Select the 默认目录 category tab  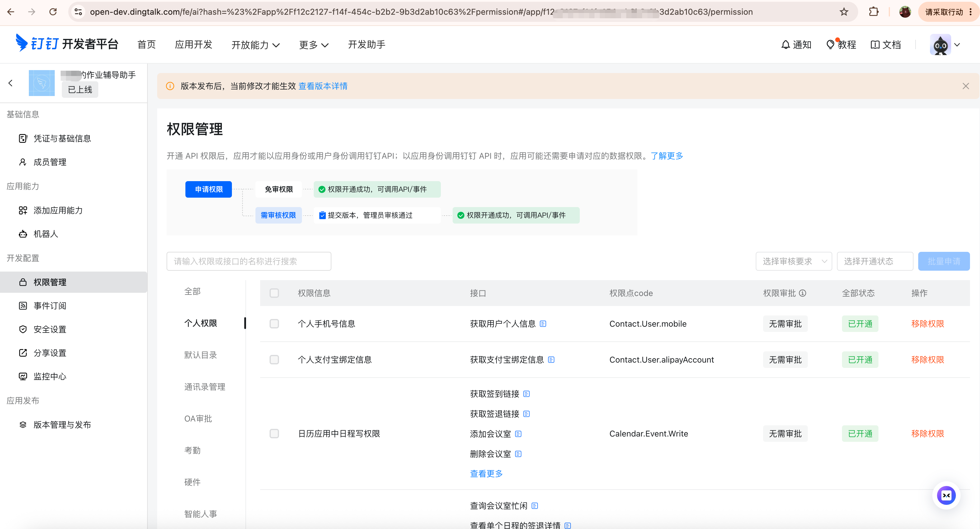(200, 355)
